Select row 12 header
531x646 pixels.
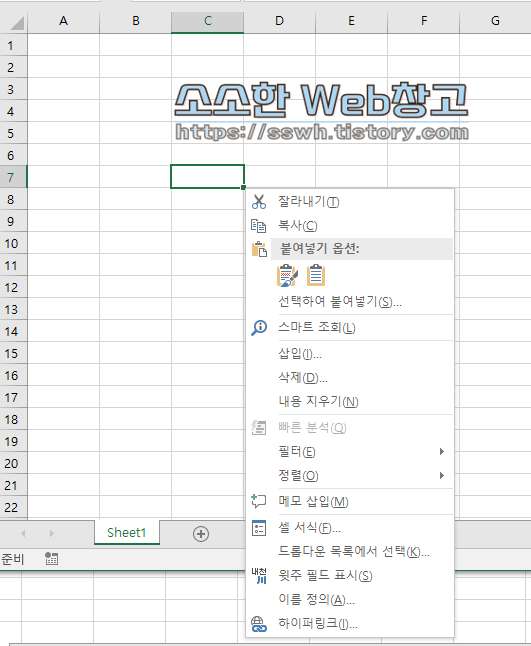[x=14, y=287]
